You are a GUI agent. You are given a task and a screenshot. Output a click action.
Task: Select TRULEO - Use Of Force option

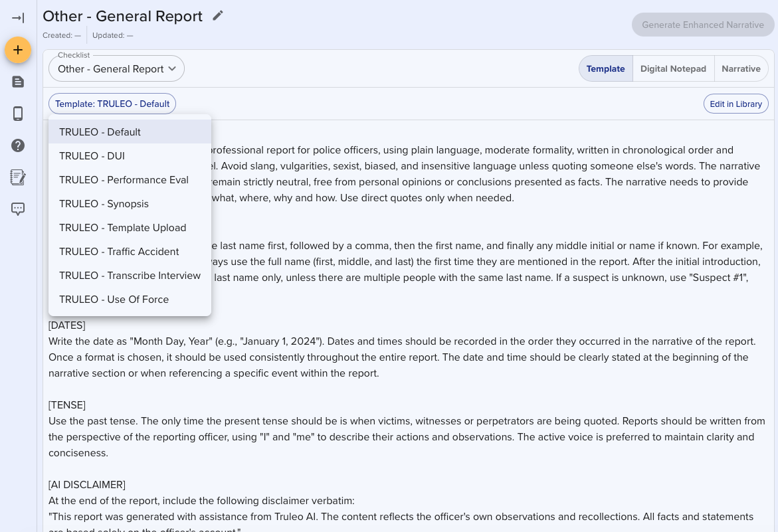(114, 300)
